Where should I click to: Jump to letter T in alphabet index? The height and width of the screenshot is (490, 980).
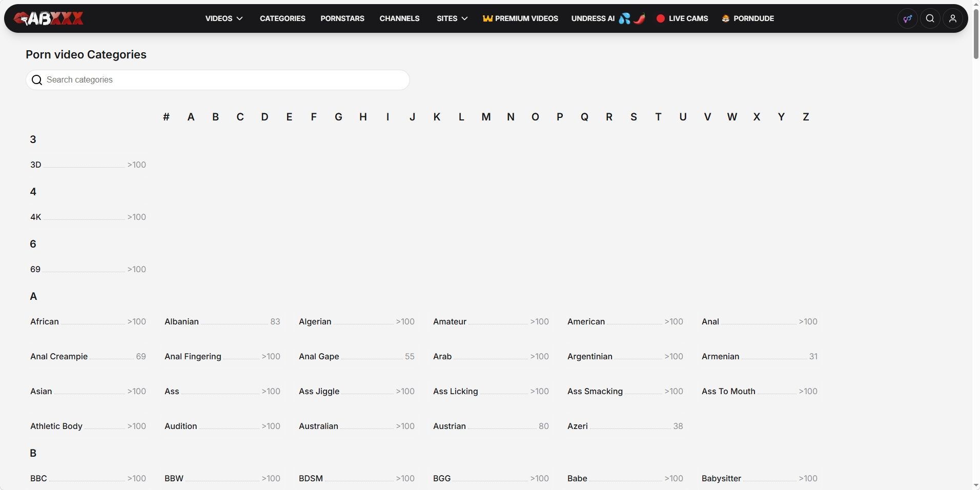[x=658, y=117]
